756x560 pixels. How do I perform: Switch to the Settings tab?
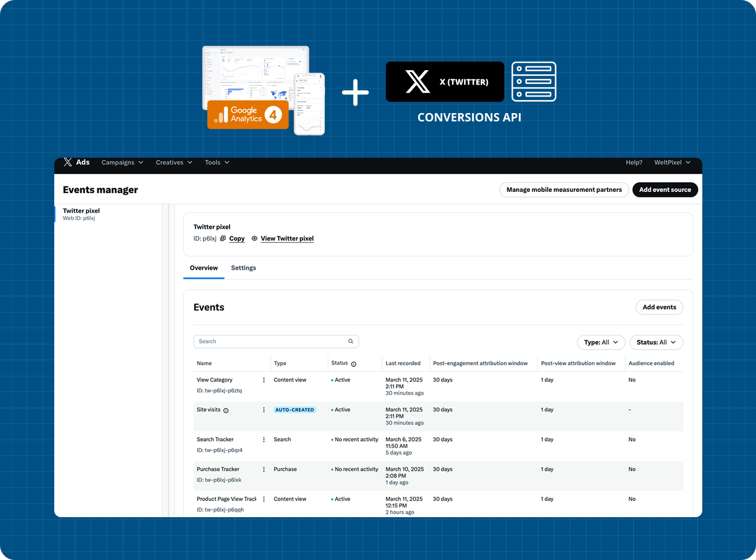tap(243, 267)
